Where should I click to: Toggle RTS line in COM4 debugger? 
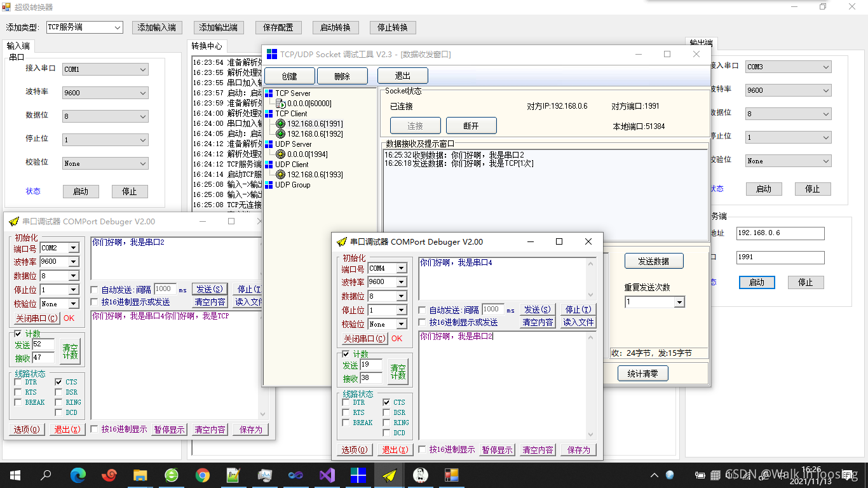tap(346, 412)
